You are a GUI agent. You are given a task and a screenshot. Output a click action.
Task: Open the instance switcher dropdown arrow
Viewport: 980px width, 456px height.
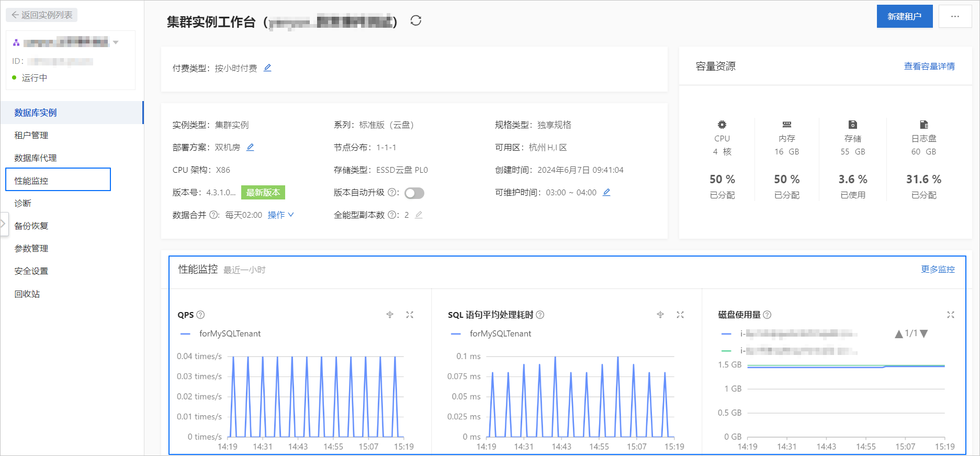click(116, 42)
